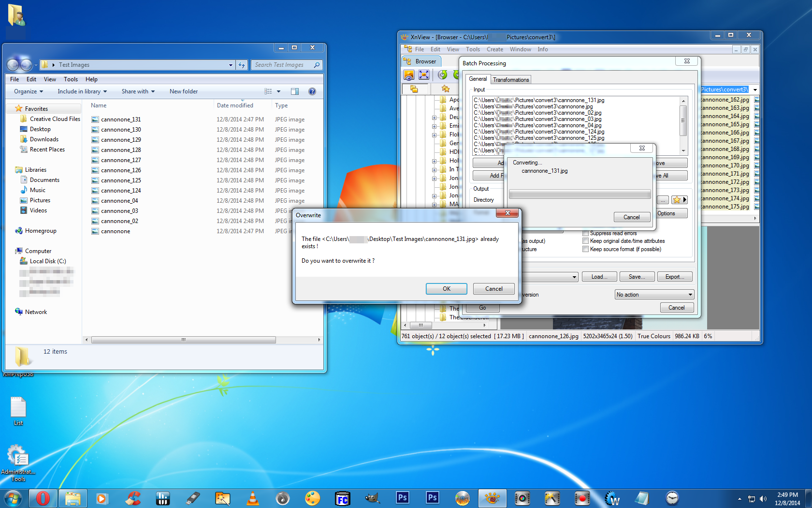Check Keep original date/time attributes

pyautogui.click(x=585, y=241)
